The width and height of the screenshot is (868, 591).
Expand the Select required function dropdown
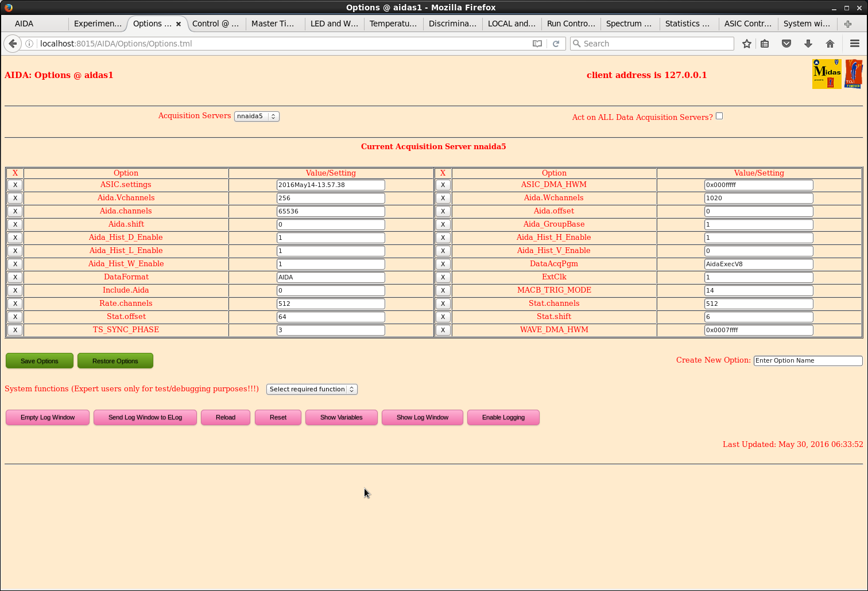coord(312,389)
